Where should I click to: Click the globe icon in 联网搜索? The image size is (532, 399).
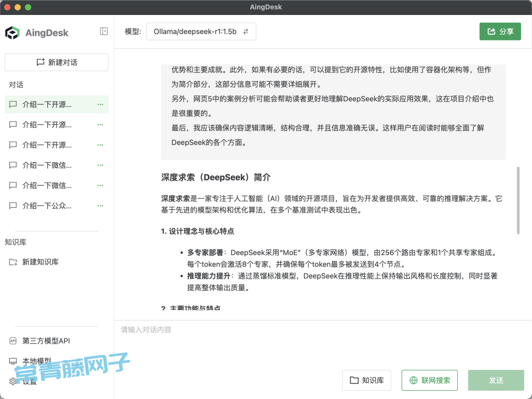pyautogui.click(x=413, y=380)
